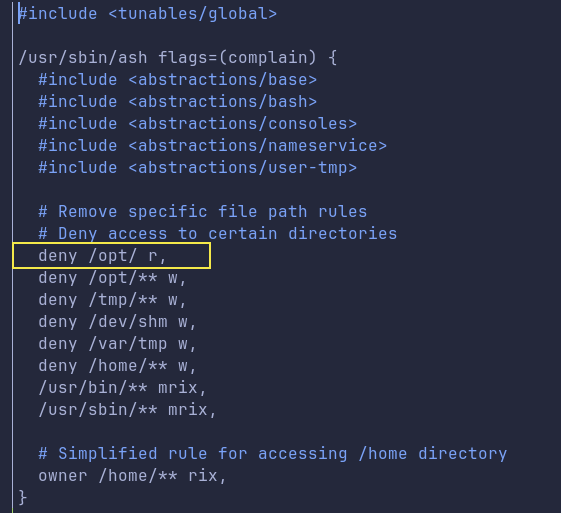
Task: Click the /usr/sbin/** mrix rule
Action: point(127,410)
